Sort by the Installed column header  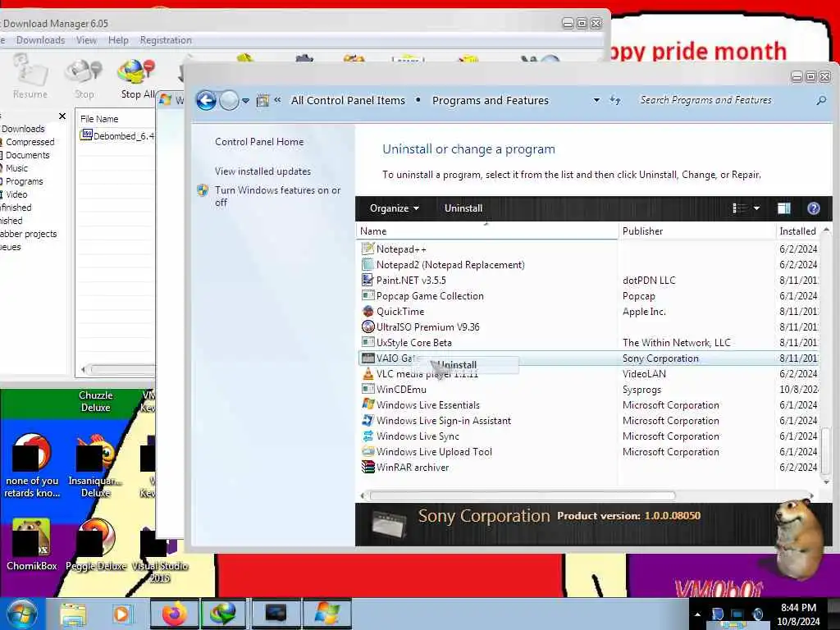click(x=798, y=231)
